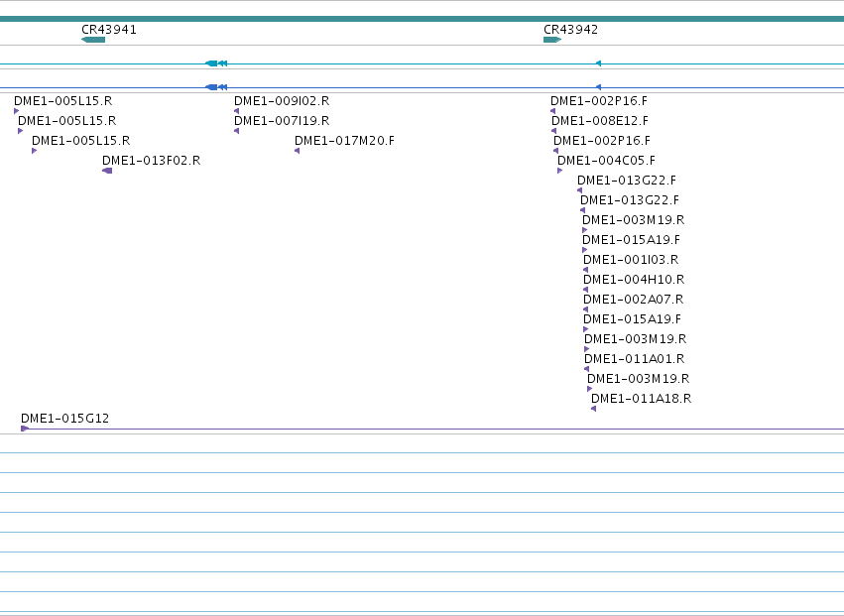Click the arrow marker under DME1-001I03.R
Viewport: 844px width, 616px height.
(x=585, y=270)
